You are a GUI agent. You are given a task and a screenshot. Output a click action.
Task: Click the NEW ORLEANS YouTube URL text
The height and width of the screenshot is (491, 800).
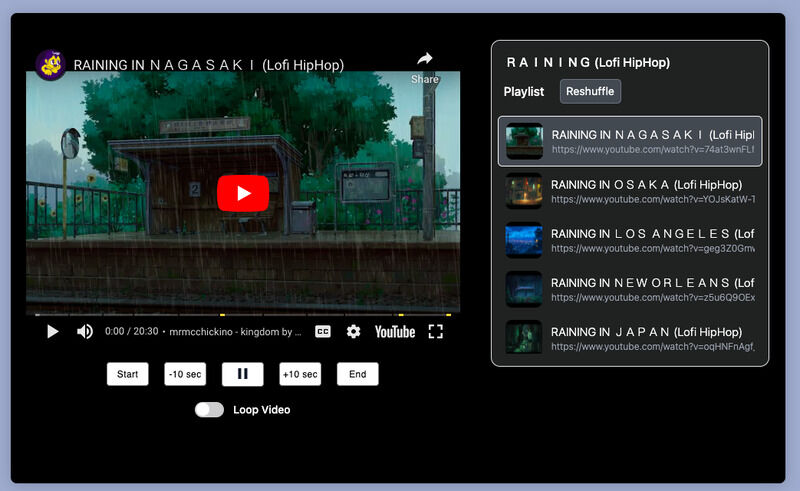653,298
